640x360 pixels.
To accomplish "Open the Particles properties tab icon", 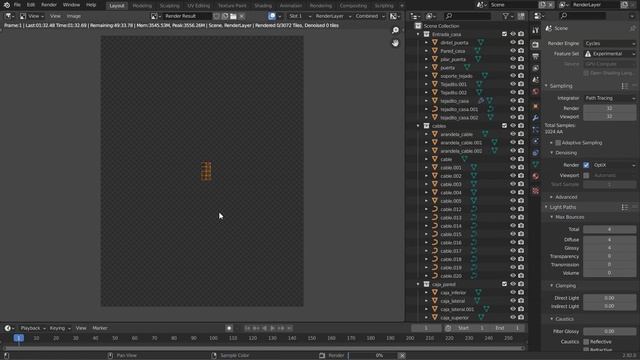I will [536, 130].
